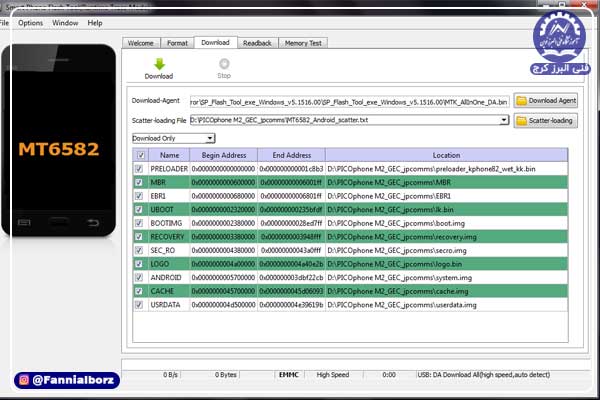This screenshot has height=400, width=600.
Task: Click the lk.bin location cell
Action: [447, 209]
